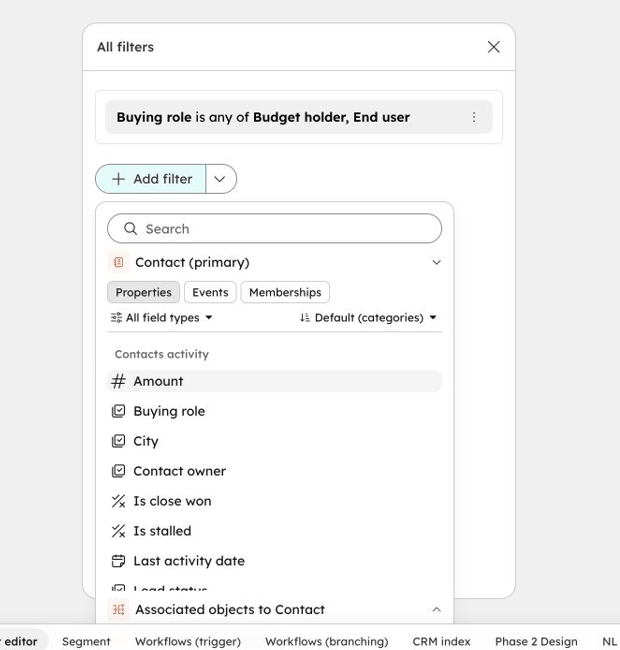
Task: Click the multi-select icon beside City
Action: (119, 441)
